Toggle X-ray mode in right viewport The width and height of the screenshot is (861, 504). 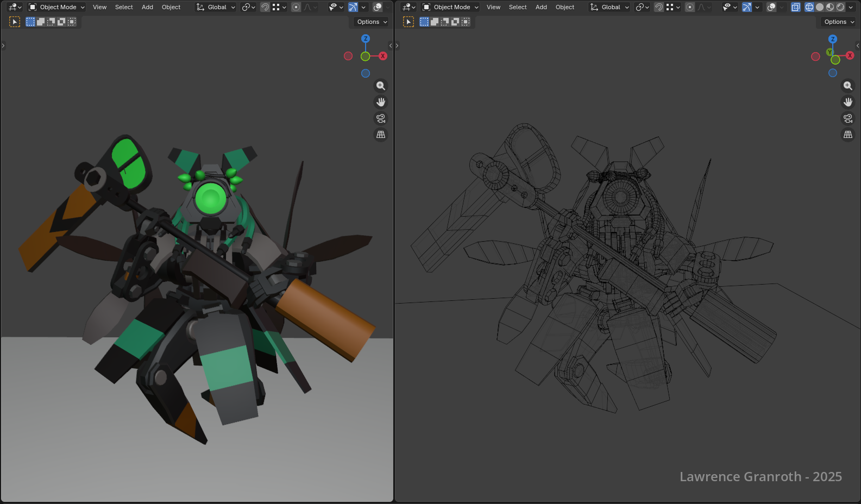(x=796, y=7)
